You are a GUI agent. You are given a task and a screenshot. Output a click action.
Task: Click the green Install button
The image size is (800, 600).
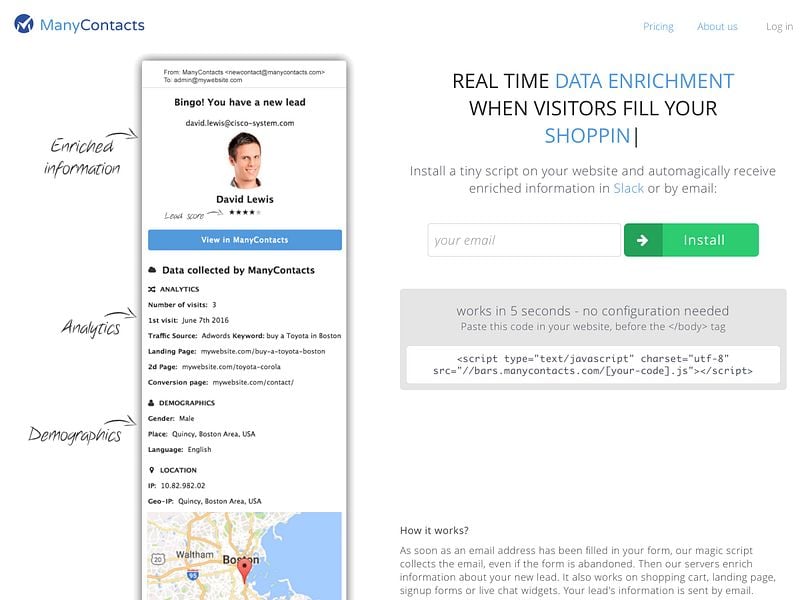691,240
